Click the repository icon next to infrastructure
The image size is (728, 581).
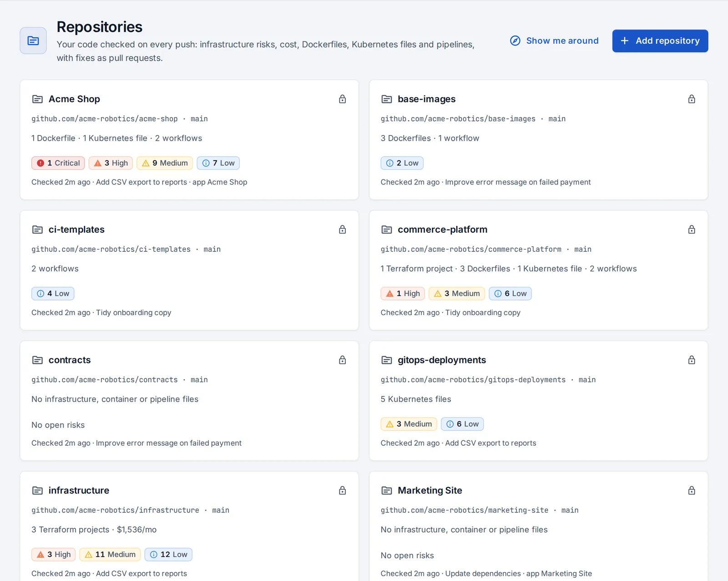(37, 490)
